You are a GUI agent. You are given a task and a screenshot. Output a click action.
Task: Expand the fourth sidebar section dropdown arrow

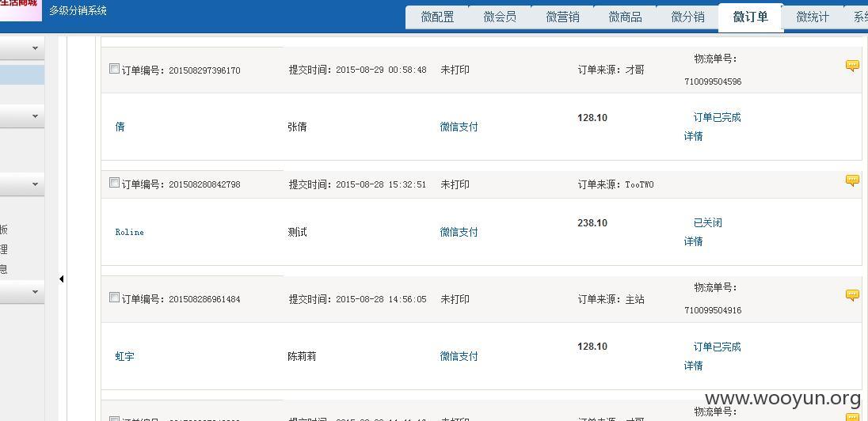pos(35,291)
